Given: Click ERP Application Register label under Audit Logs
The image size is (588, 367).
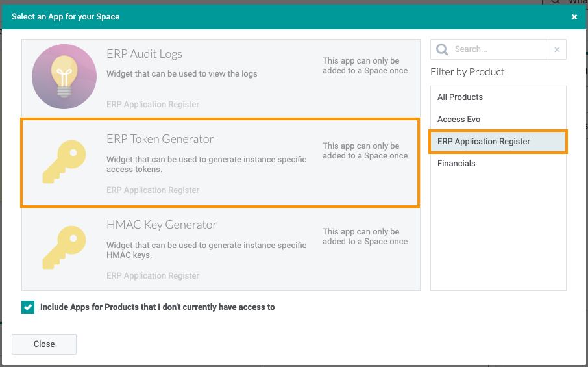Looking at the screenshot, I should tap(153, 105).
